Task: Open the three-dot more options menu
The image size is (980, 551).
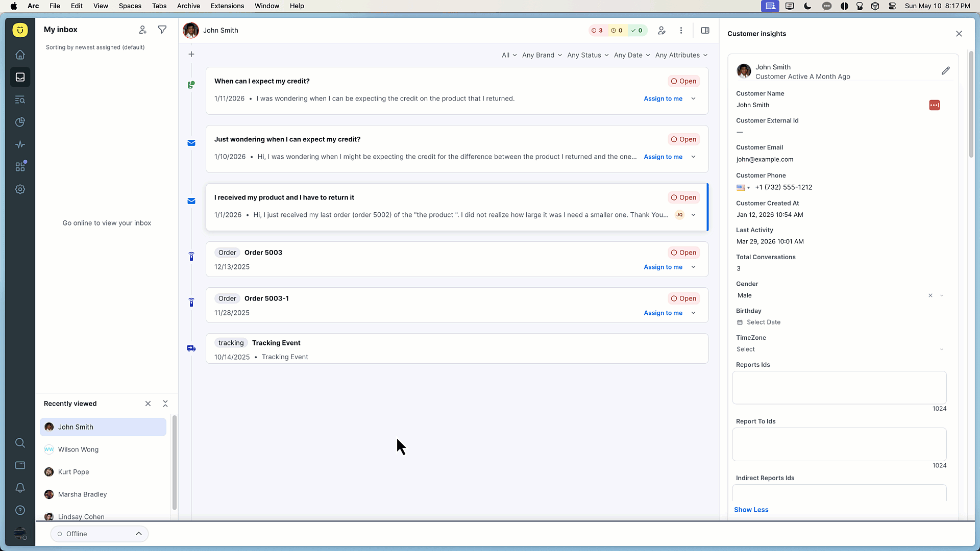Action: coord(681,31)
